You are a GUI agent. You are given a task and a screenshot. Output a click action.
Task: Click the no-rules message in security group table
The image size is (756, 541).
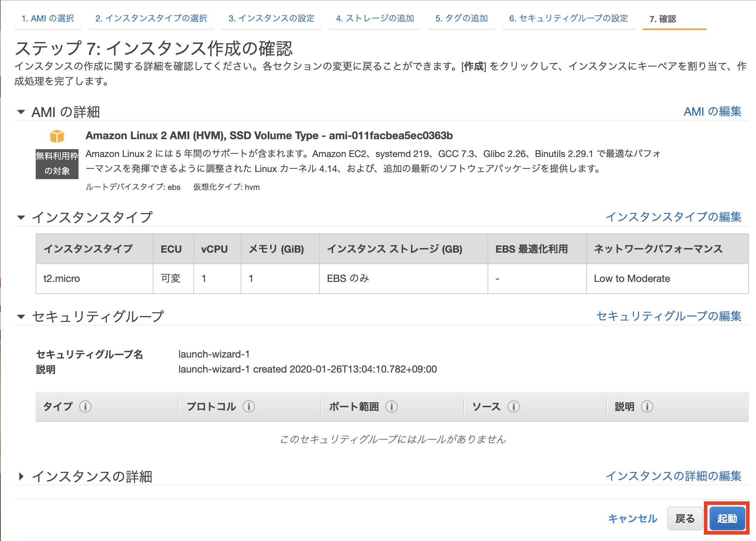392,439
